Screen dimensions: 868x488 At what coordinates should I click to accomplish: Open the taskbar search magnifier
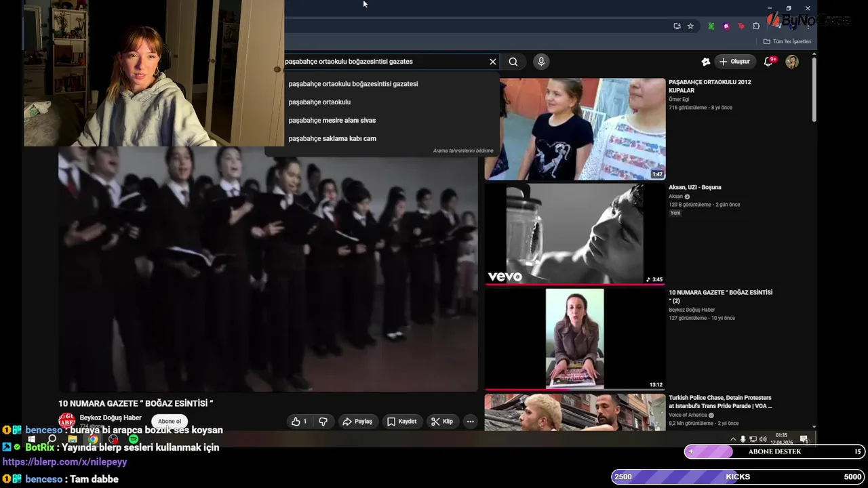[52, 439]
